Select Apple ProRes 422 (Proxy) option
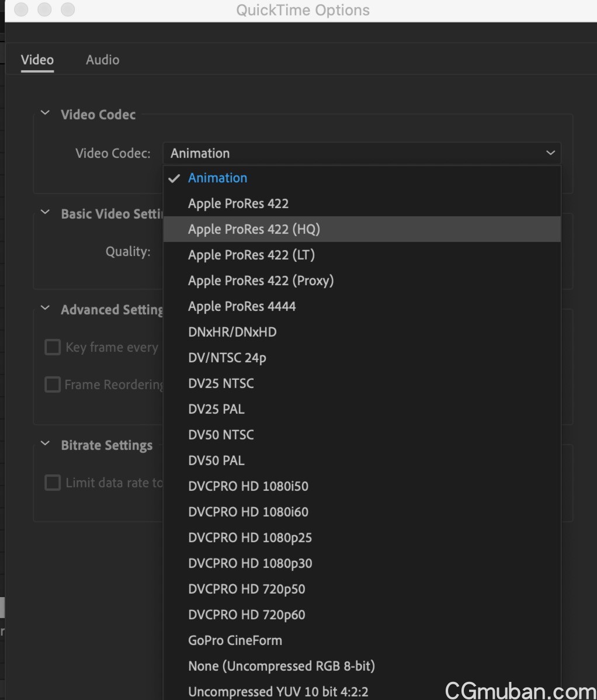597x700 pixels. [x=261, y=280]
